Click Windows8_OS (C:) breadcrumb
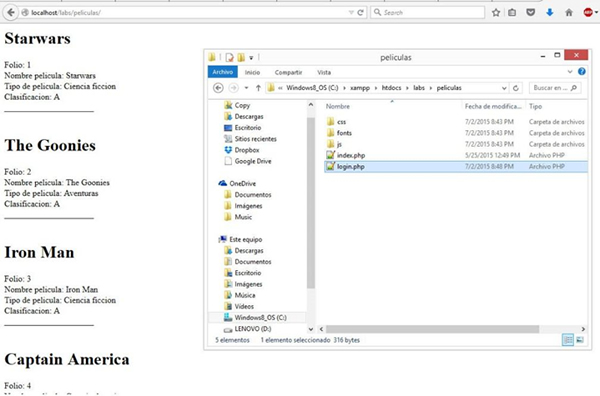This screenshot has width=600, height=396. [x=312, y=88]
